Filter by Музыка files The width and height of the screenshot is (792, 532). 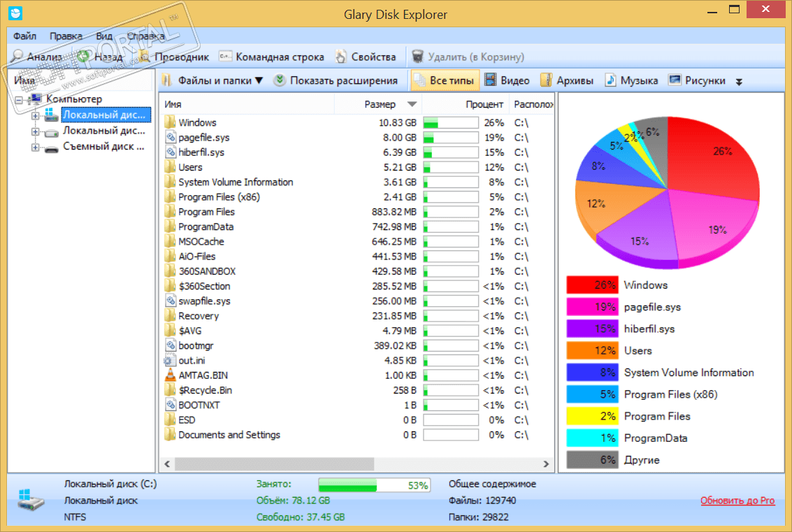click(x=631, y=80)
